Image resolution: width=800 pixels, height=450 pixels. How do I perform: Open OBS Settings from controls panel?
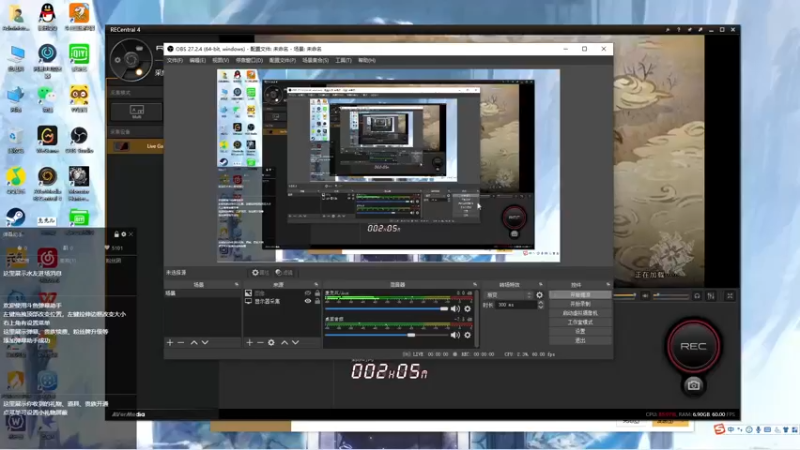[x=580, y=332]
